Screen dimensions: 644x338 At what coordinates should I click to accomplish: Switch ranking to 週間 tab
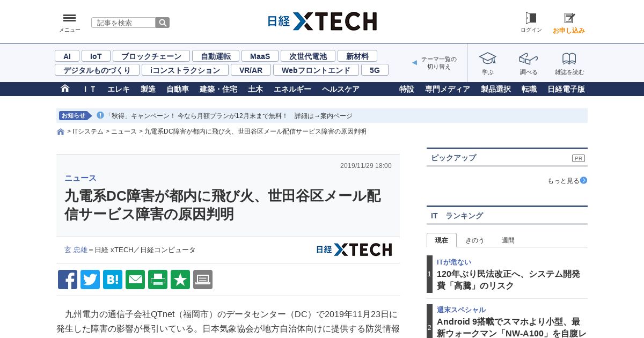pos(508,240)
